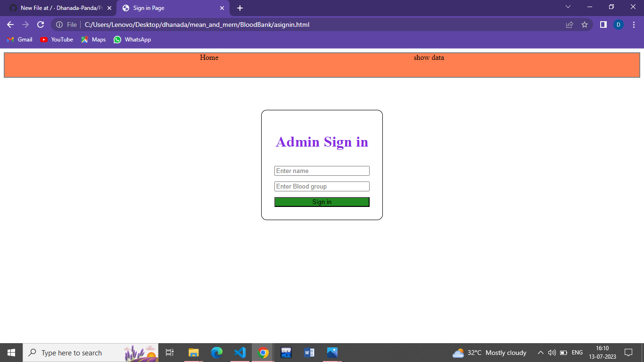Open Task View on the taskbar
Screen dimensions: 644x362
click(170, 353)
